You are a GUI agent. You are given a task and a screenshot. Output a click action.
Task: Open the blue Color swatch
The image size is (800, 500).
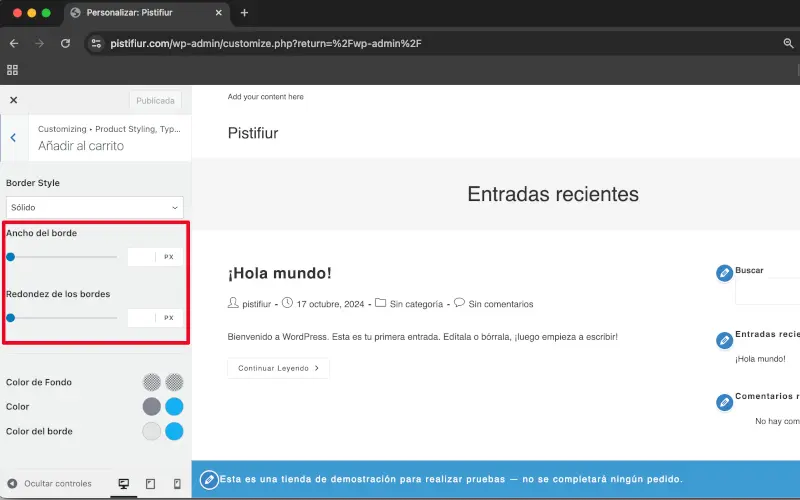click(174, 407)
